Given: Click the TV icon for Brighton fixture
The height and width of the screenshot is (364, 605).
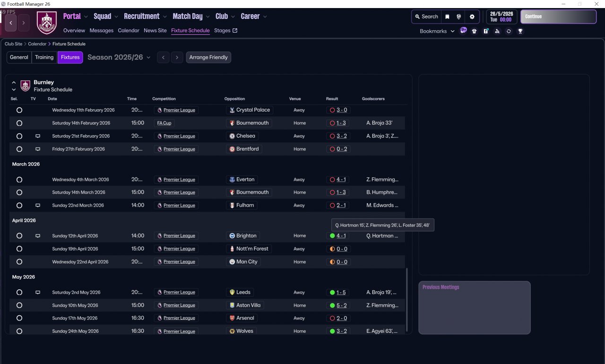Looking at the screenshot, I should (38, 236).
